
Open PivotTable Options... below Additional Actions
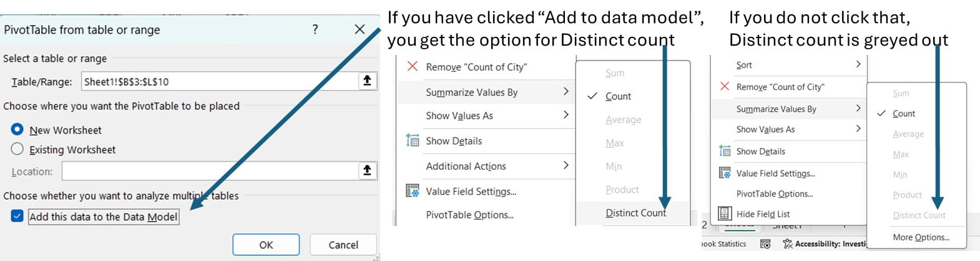[x=469, y=215]
